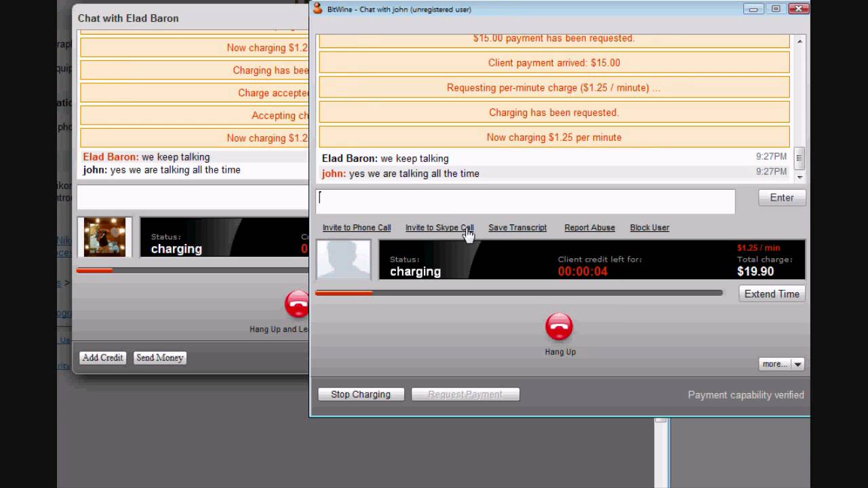Click 'Payment capability verified' status text
Image resolution: width=868 pixels, height=488 pixels.
[x=746, y=394]
